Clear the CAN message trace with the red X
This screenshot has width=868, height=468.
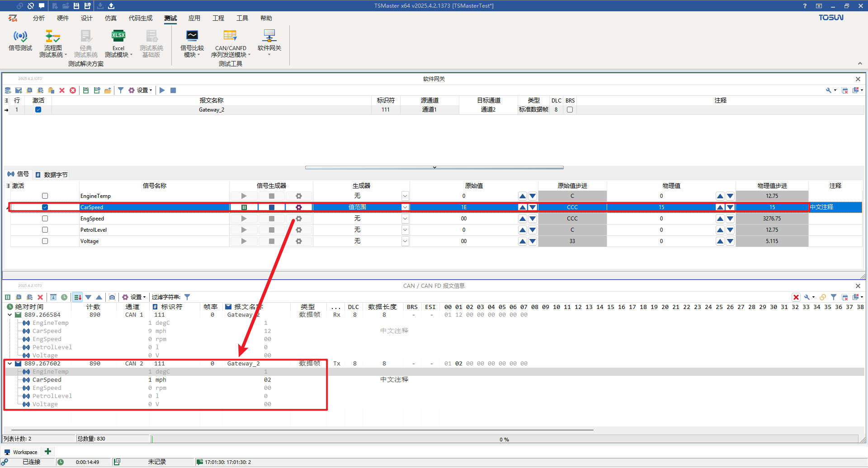click(x=40, y=297)
